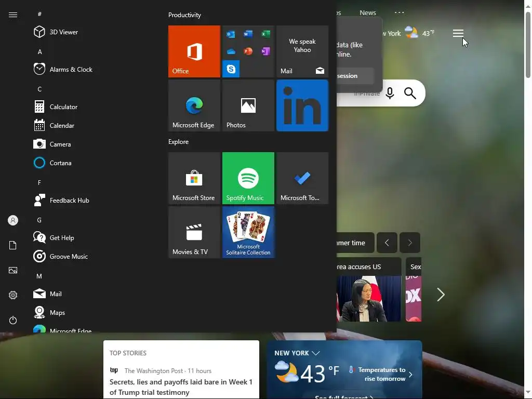Open the 43 °F weather card temperature

click(x=320, y=373)
